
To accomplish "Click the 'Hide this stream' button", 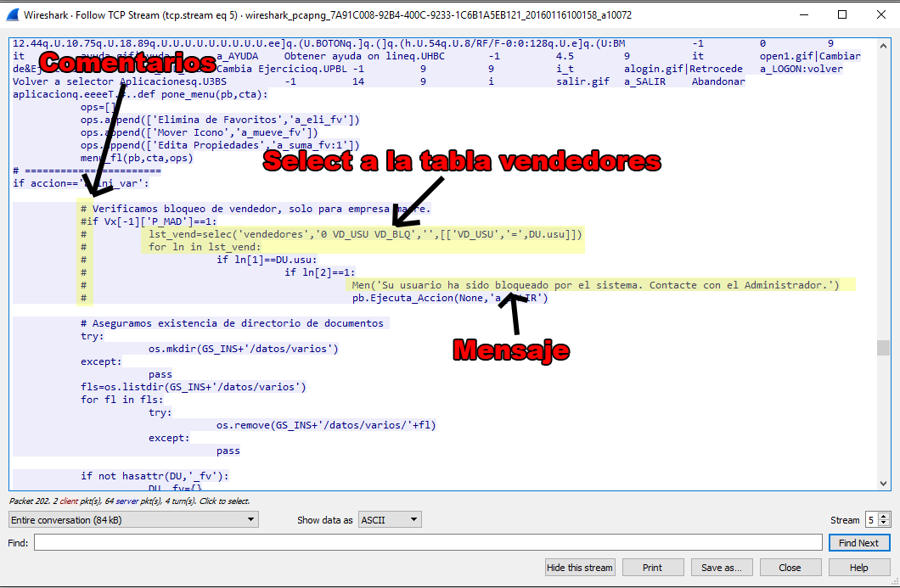I will (x=580, y=568).
